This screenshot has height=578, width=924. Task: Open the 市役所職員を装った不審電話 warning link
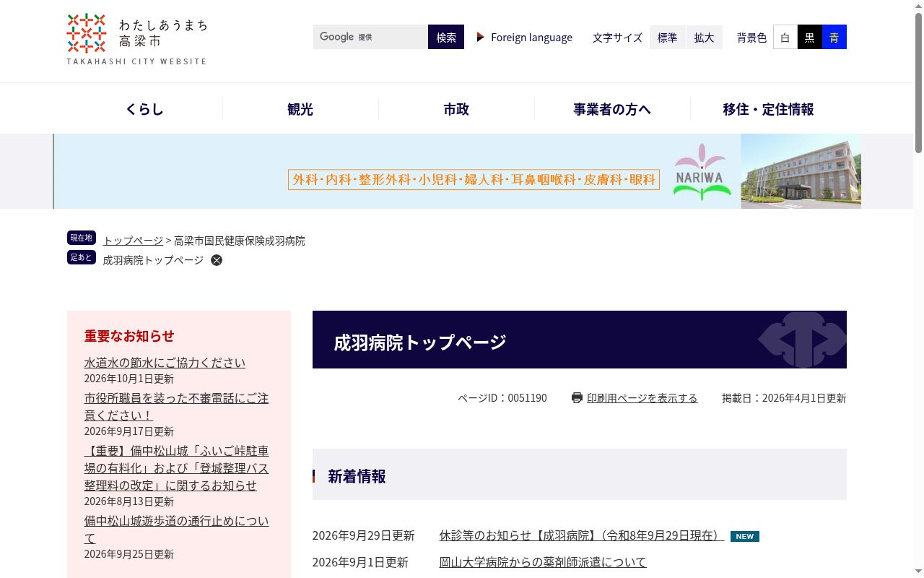(176, 407)
